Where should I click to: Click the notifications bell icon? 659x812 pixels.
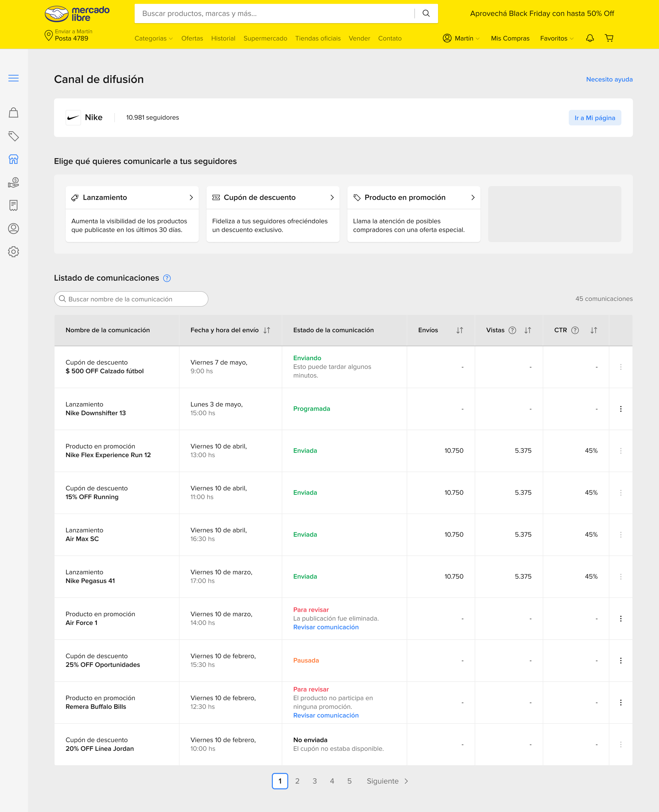(589, 38)
